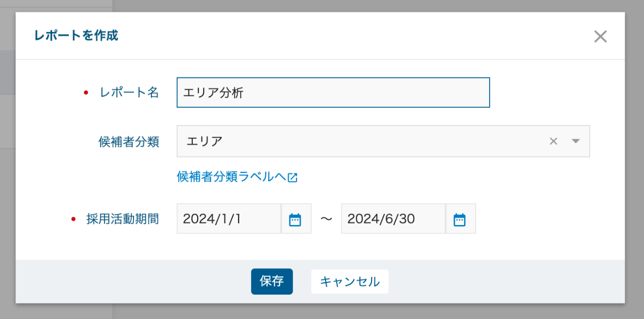Close the レポートを作成 dialog
The height and width of the screenshot is (319, 644).
[600, 37]
